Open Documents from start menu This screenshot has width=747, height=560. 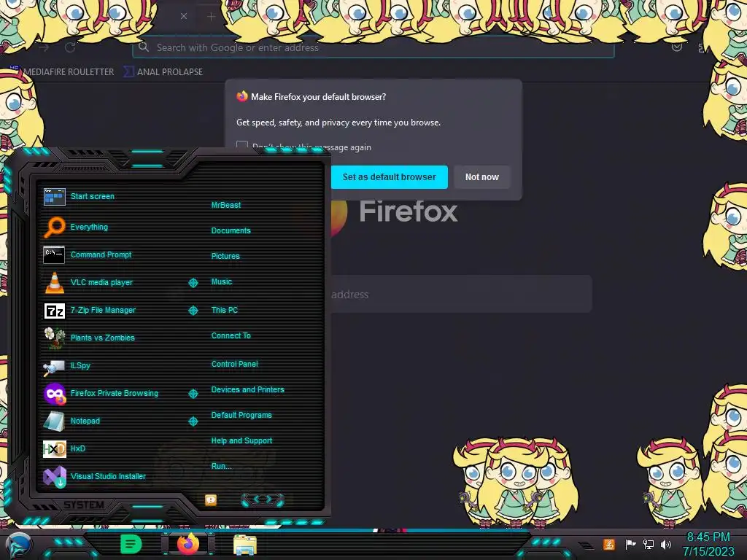231,230
